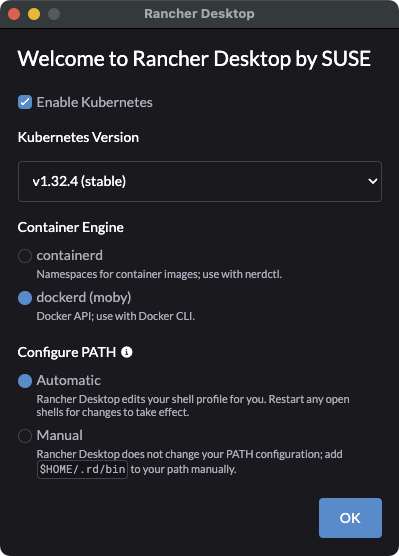Image resolution: width=399 pixels, height=556 pixels.
Task: Click the Automatic option label
Action: [x=69, y=380]
